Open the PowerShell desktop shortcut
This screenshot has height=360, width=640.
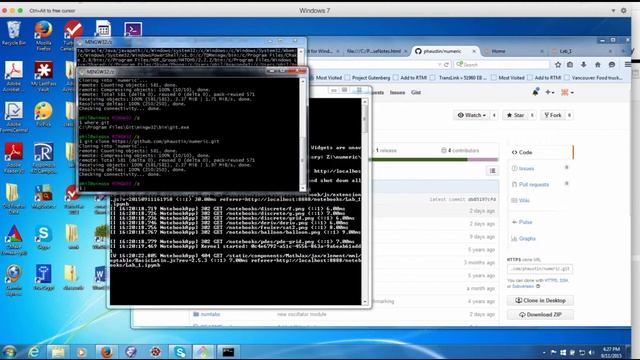click(x=133, y=29)
